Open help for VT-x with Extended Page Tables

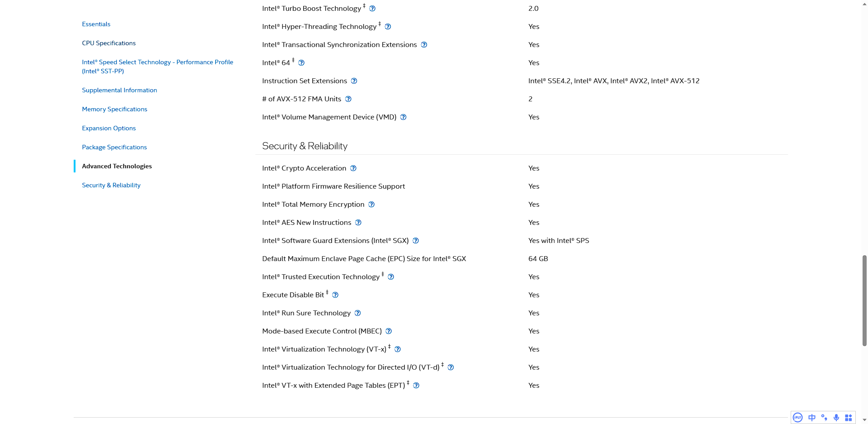click(x=416, y=386)
